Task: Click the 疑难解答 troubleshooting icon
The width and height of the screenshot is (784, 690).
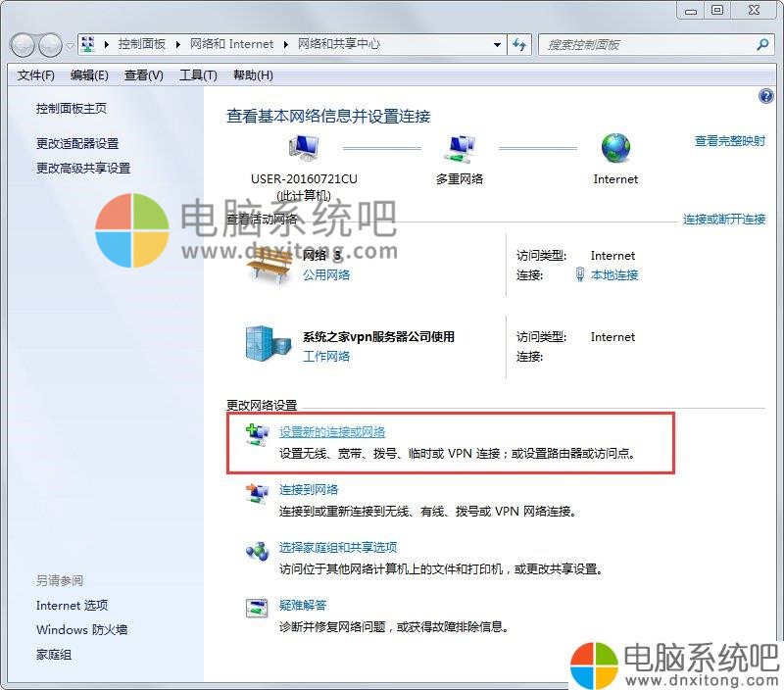Action: tap(257, 608)
